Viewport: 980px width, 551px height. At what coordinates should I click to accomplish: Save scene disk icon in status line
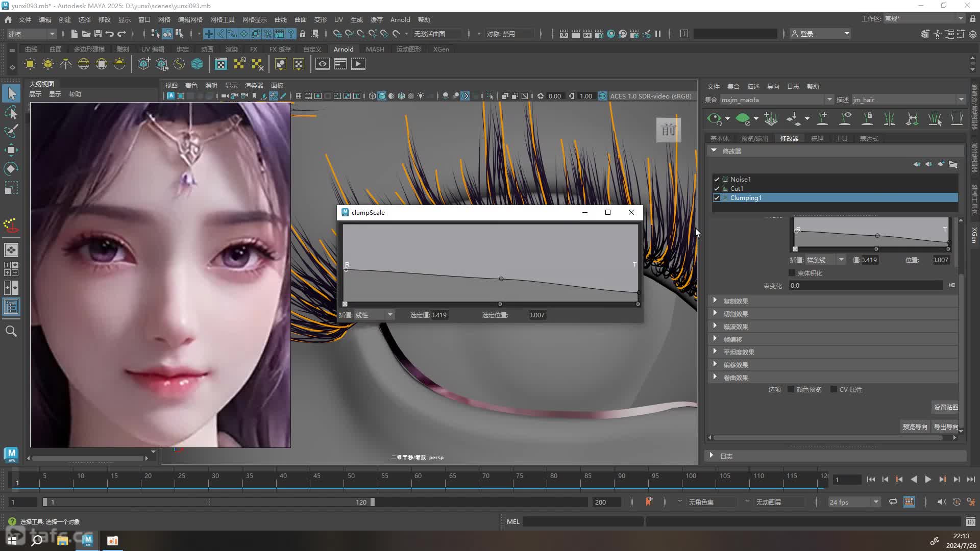pyautogui.click(x=97, y=34)
